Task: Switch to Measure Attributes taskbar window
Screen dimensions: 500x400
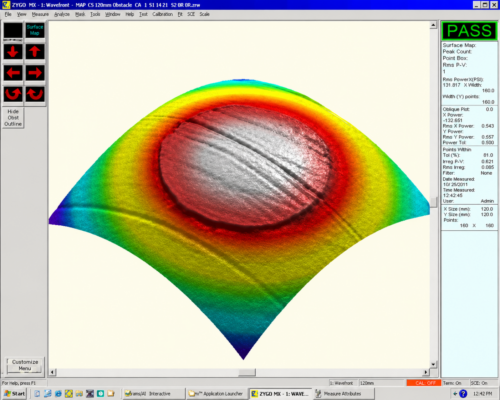Action: tap(343, 394)
